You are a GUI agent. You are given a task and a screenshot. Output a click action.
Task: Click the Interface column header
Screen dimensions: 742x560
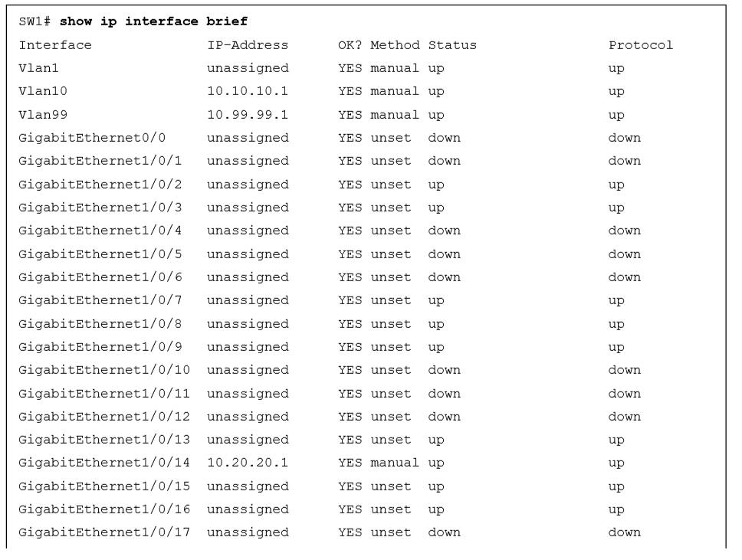tap(55, 45)
